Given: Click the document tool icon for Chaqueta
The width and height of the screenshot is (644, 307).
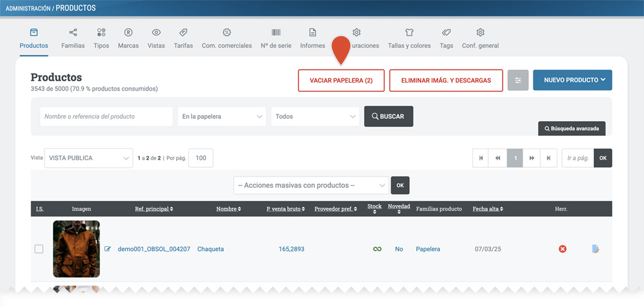Looking at the screenshot, I should 595,249.
